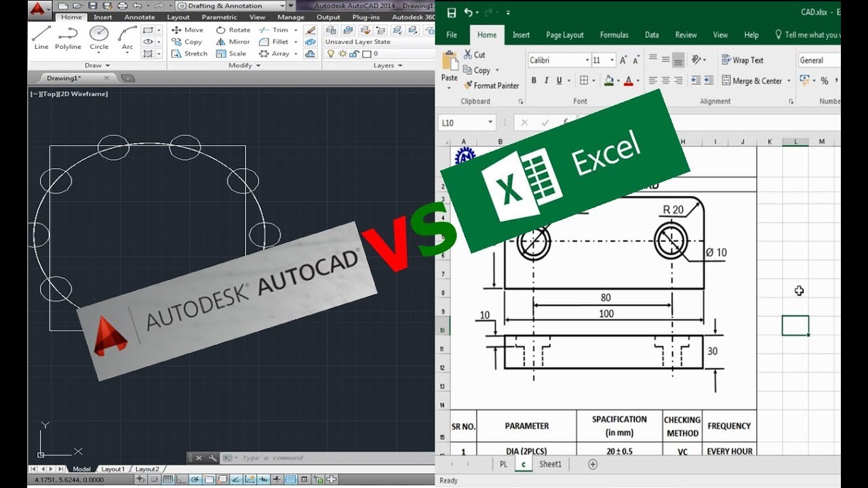Select the Stretch tool in AutoCAD
This screenshot has width=868, height=488.
(189, 54)
